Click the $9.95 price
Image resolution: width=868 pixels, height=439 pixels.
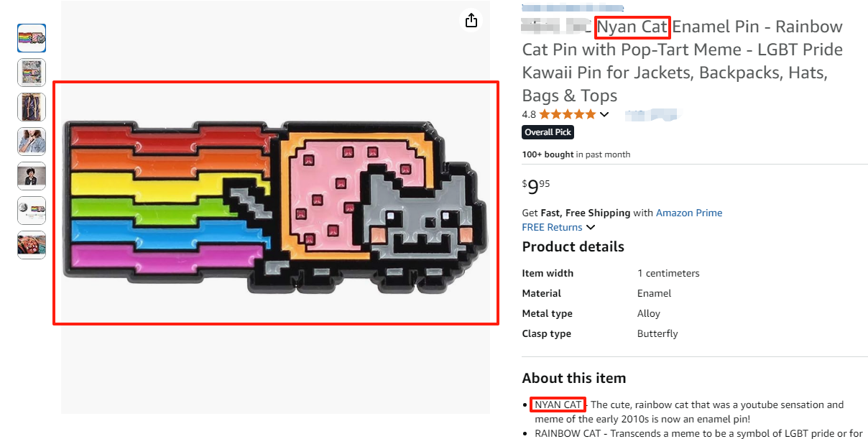click(536, 187)
